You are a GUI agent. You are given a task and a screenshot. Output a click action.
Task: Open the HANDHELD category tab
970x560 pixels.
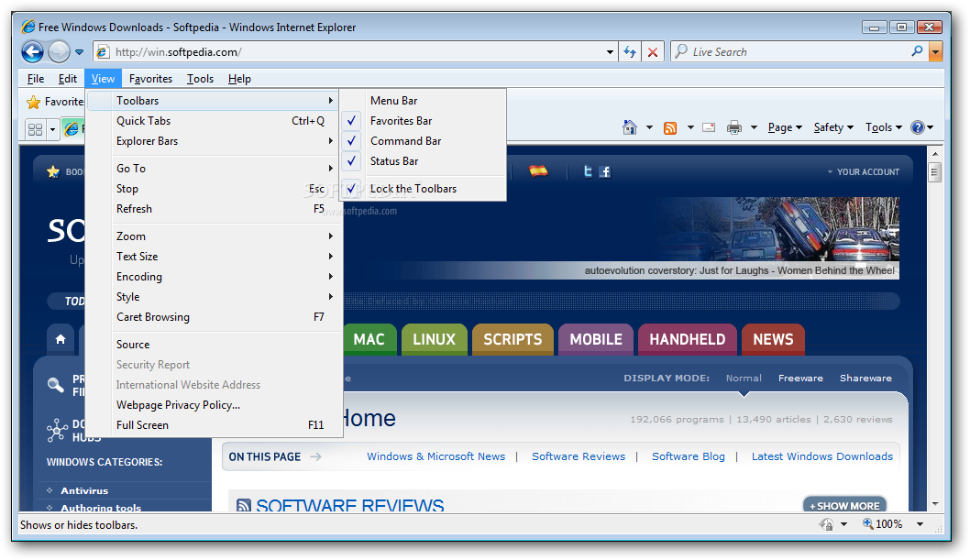688,339
